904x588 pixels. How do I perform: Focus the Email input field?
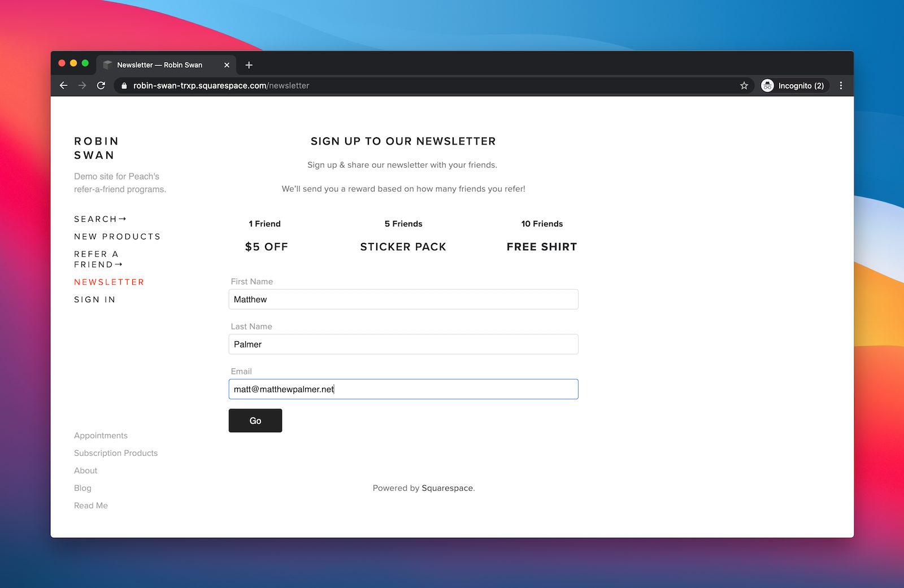coord(403,389)
